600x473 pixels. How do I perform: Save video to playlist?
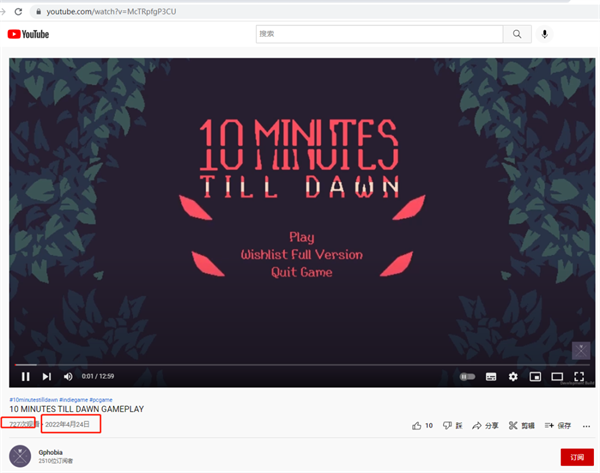pos(558,426)
